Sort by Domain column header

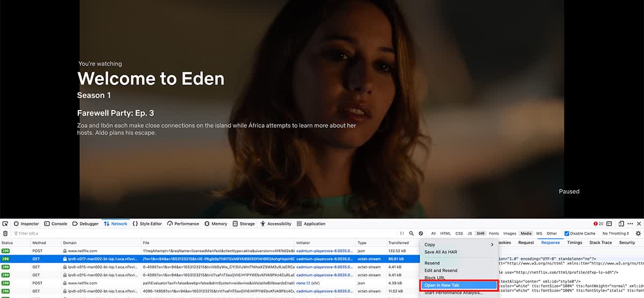(x=101, y=243)
